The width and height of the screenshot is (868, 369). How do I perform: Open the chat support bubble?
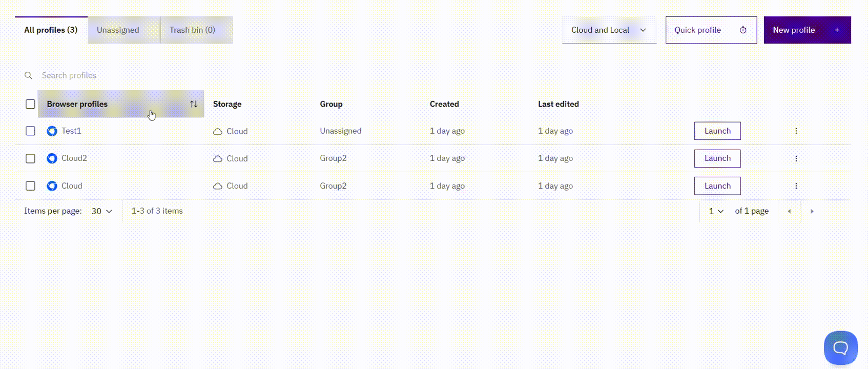coord(840,348)
